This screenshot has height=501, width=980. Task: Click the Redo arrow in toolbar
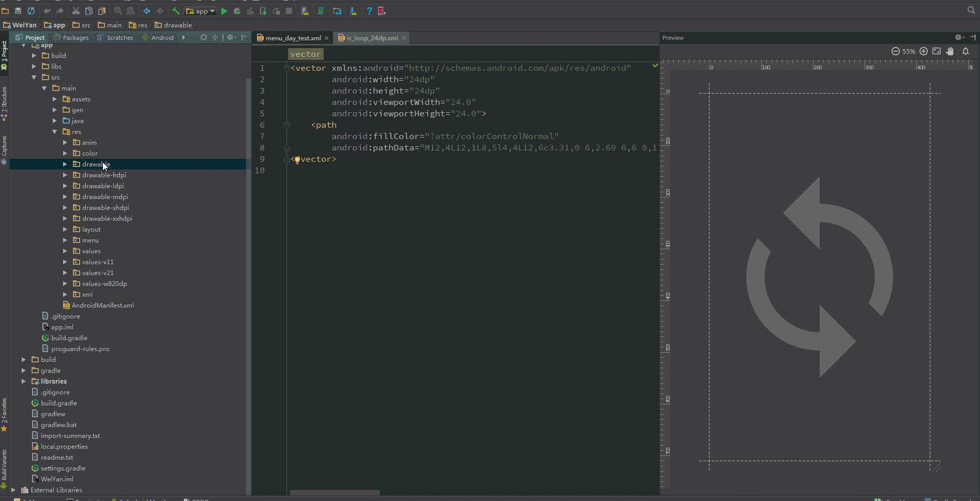coord(60,11)
